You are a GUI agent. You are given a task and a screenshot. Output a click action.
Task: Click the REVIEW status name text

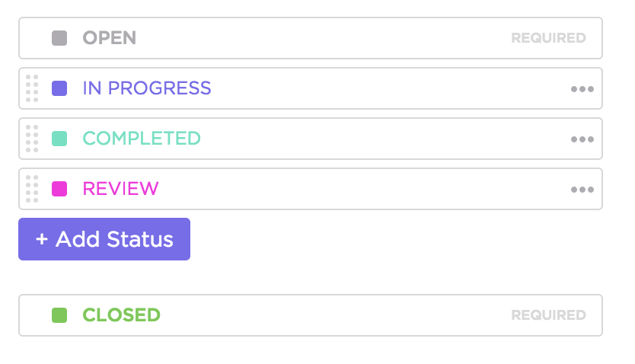[x=120, y=189]
